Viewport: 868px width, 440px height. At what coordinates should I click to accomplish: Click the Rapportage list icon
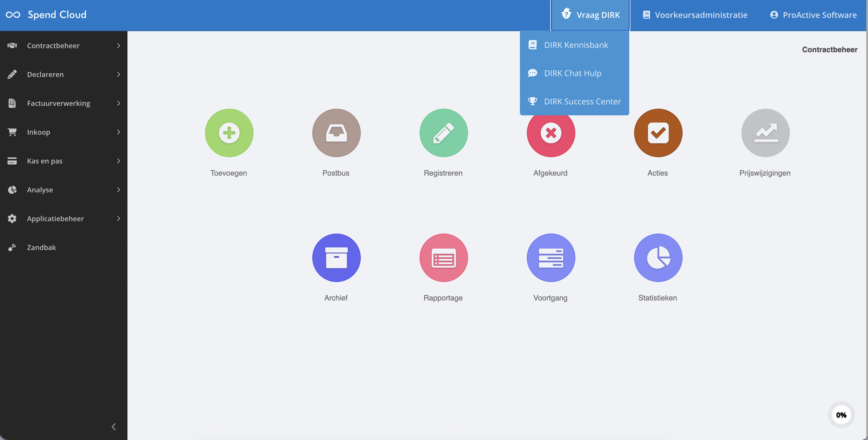(x=444, y=258)
